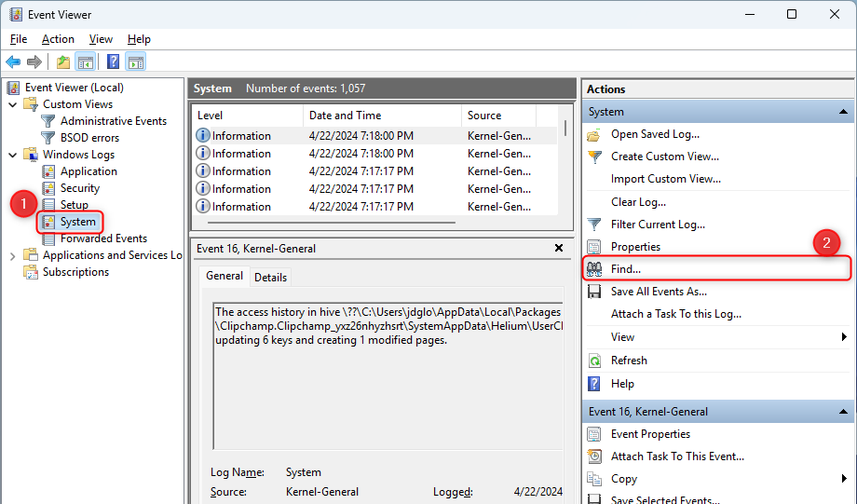
Task: Open the View menu in menu bar
Action: pyautogui.click(x=101, y=39)
